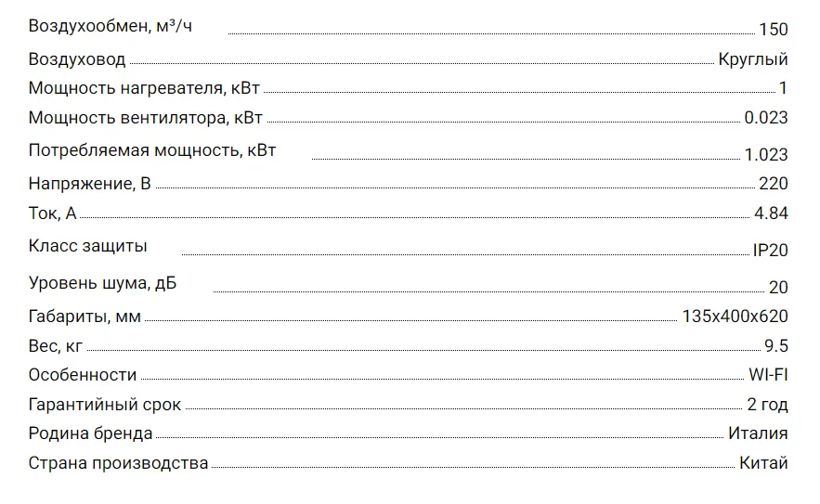Click the "Гарантийный срок" label
820x504 pixels.
coord(105,405)
